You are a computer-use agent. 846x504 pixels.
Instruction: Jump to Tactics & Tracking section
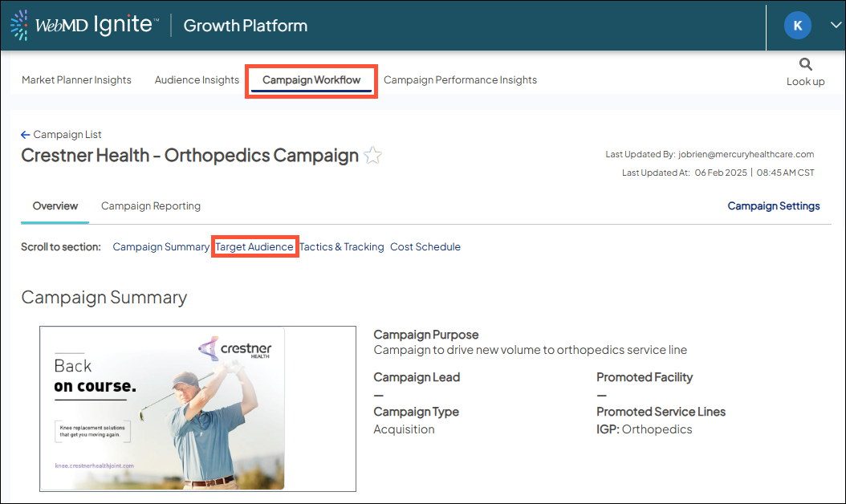(342, 247)
